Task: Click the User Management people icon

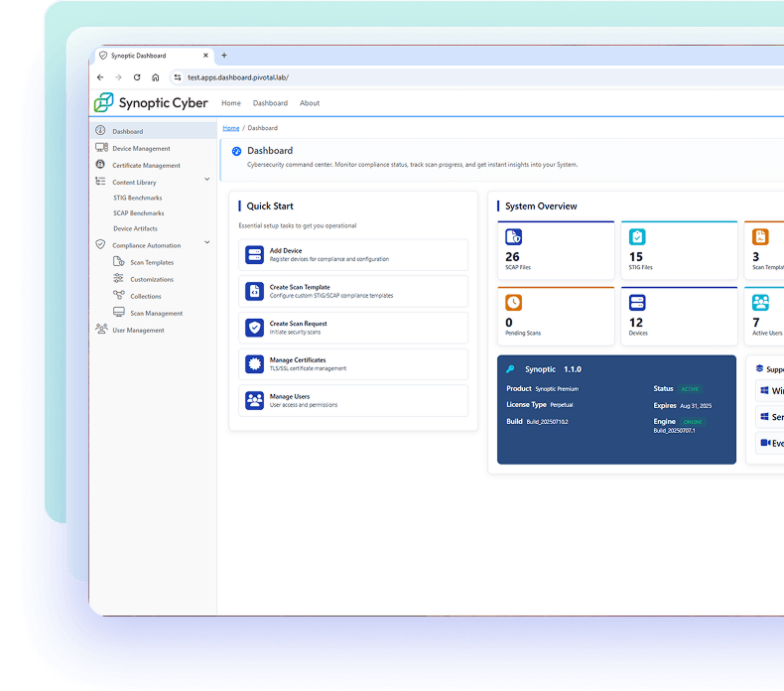Action: point(100,330)
